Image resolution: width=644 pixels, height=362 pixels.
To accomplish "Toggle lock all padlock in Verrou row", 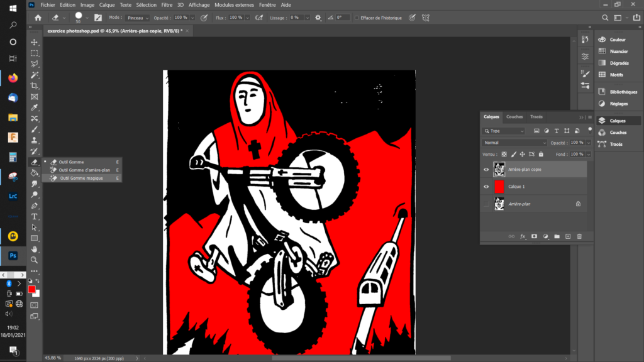I will [541, 155].
